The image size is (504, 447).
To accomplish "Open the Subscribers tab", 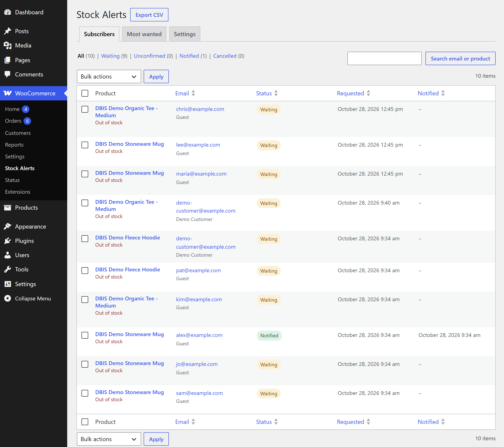I will [99, 34].
